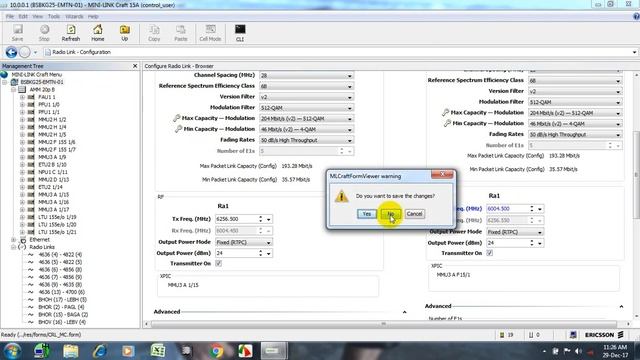Click the Refresh toolbar icon
Screen dimensions: 640x360
tap(71, 33)
